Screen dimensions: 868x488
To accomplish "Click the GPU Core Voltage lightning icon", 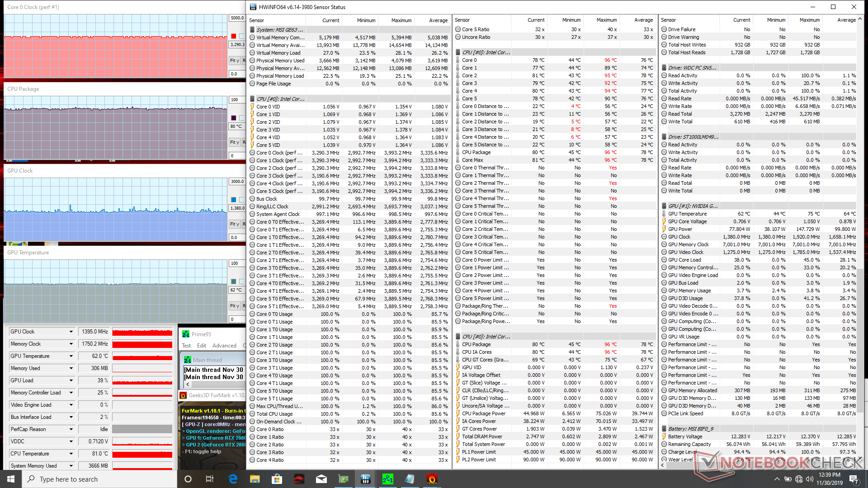I will click(x=664, y=221).
